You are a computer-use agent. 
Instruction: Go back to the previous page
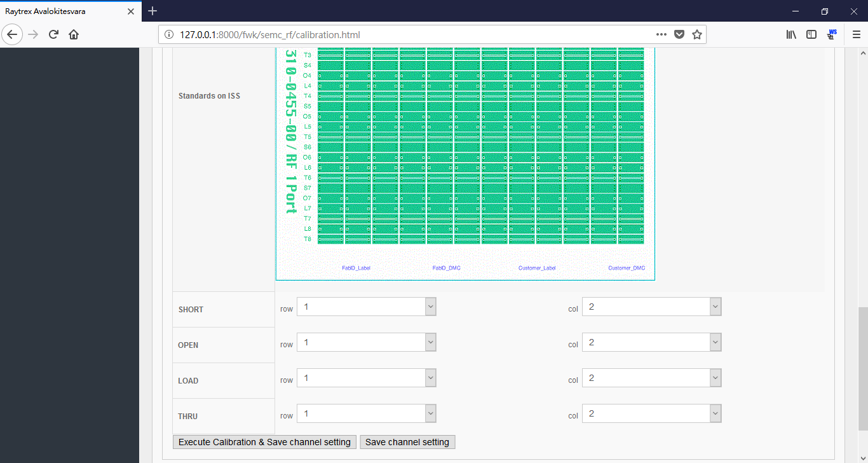point(12,34)
